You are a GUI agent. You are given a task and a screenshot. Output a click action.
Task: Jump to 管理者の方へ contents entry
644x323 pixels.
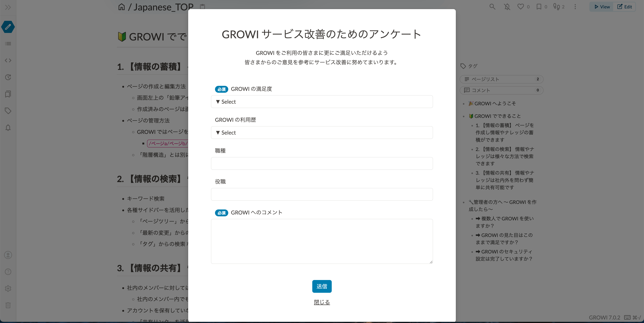(502, 206)
